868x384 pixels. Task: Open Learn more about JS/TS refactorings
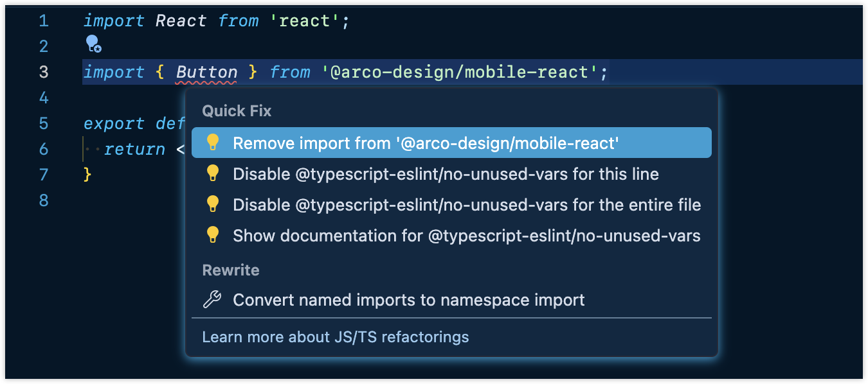click(x=335, y=336)
